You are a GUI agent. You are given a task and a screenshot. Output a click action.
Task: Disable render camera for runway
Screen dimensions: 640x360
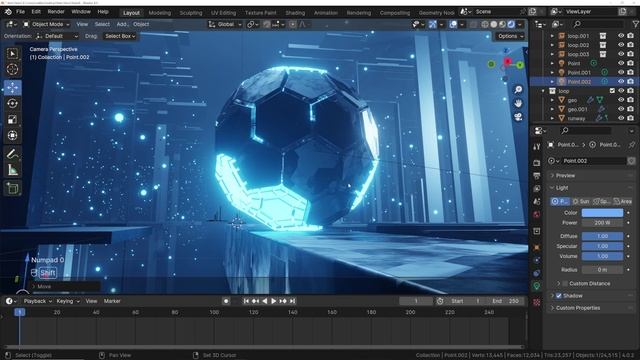630,118
